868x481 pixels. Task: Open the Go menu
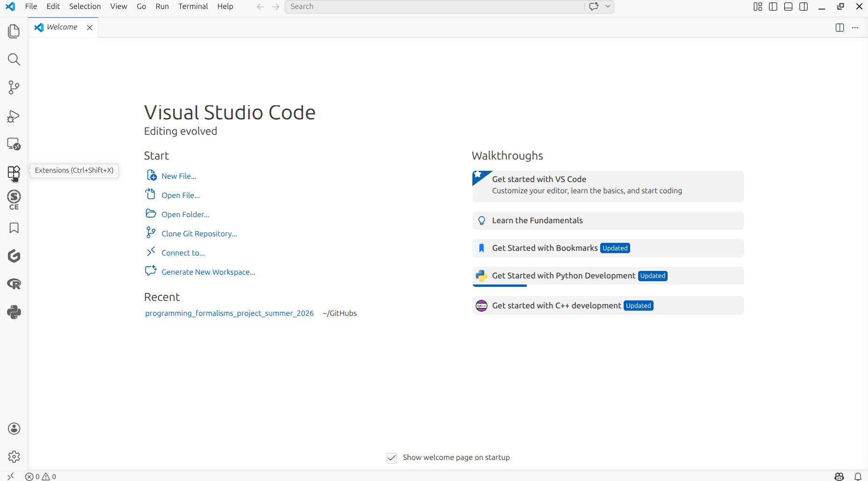point(141,7)
